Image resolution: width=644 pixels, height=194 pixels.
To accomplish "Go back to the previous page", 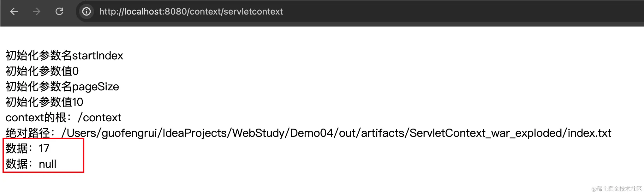I will click(14, 12).
